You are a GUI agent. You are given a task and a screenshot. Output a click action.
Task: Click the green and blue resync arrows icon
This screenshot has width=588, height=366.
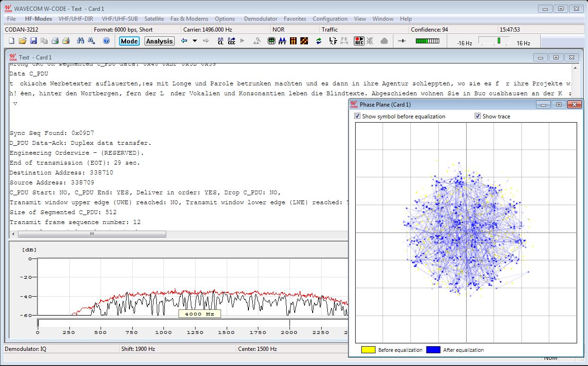pyautogui.click(x=319, y=41)
